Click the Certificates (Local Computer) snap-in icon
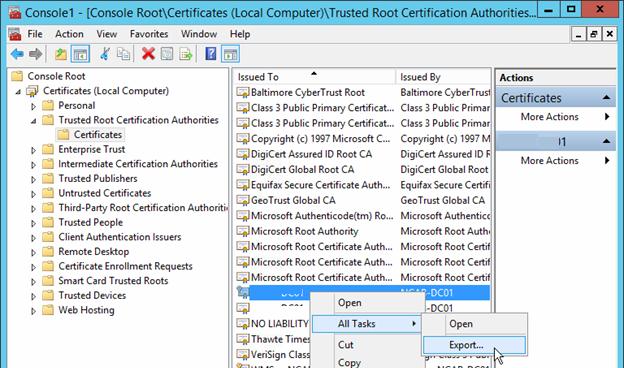The width and height of the screenshot is (624, 368). pyautogui.click(x=33, y=91)
